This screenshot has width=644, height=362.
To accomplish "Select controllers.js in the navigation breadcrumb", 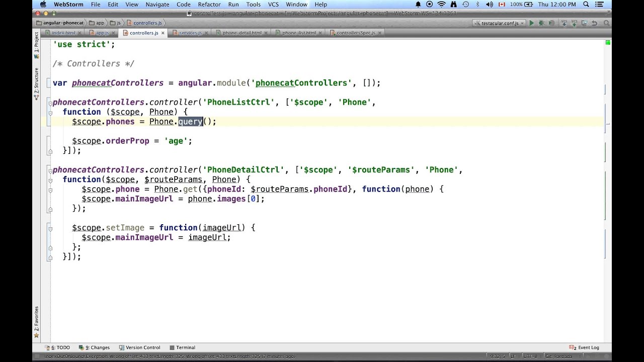I will click(144, 23).
